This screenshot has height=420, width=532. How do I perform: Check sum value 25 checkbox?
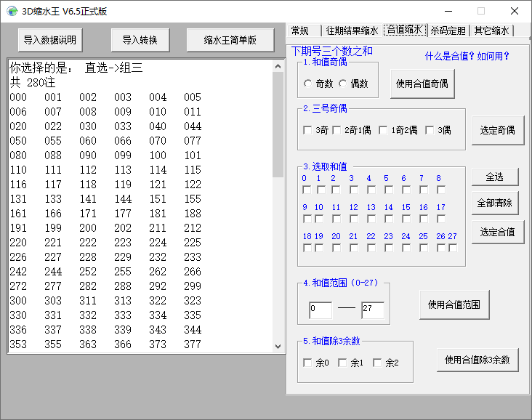[x=424, y=248]
